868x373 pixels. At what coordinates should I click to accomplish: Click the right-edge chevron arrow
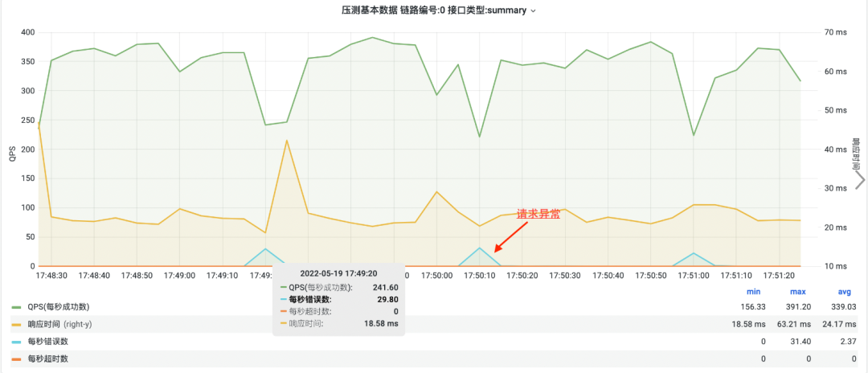point(859,179)
